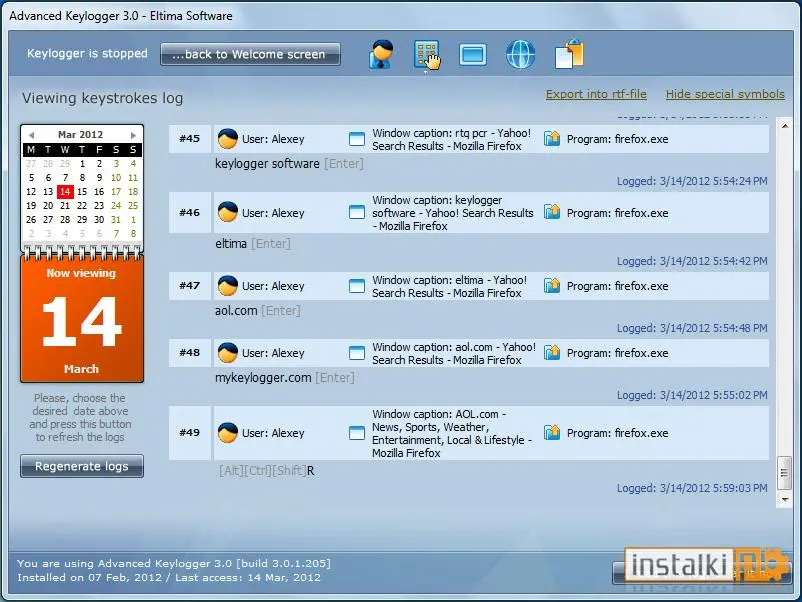Click program icon in entry #48
The height and width of the screenshot is (602, 802).
point(552,352)
